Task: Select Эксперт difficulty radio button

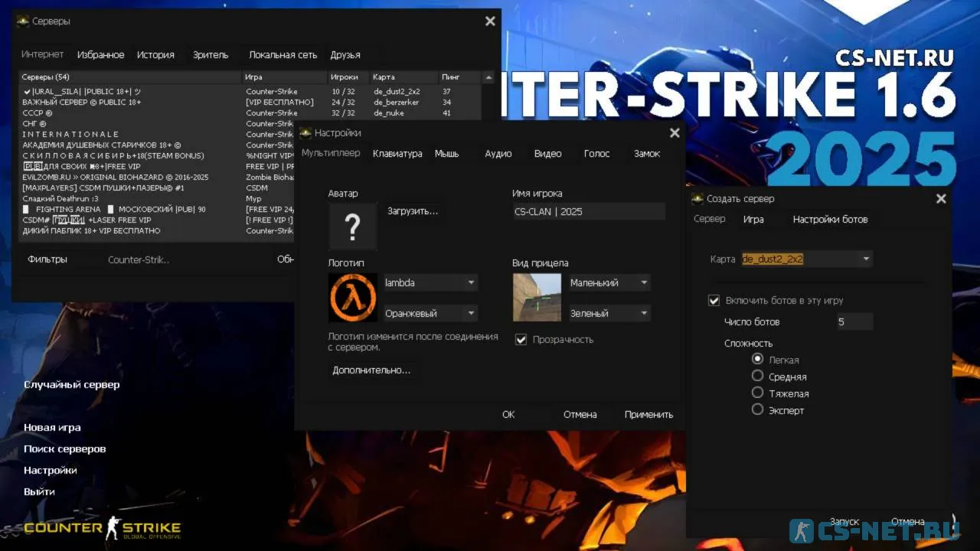Action: coord(758,409)
